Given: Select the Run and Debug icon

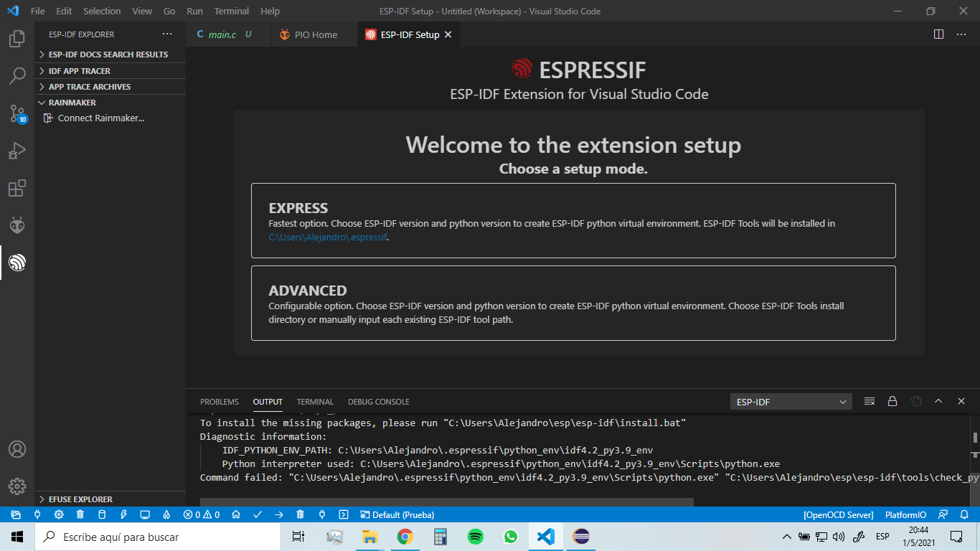Looking at the screenshot, I should 17,150.
